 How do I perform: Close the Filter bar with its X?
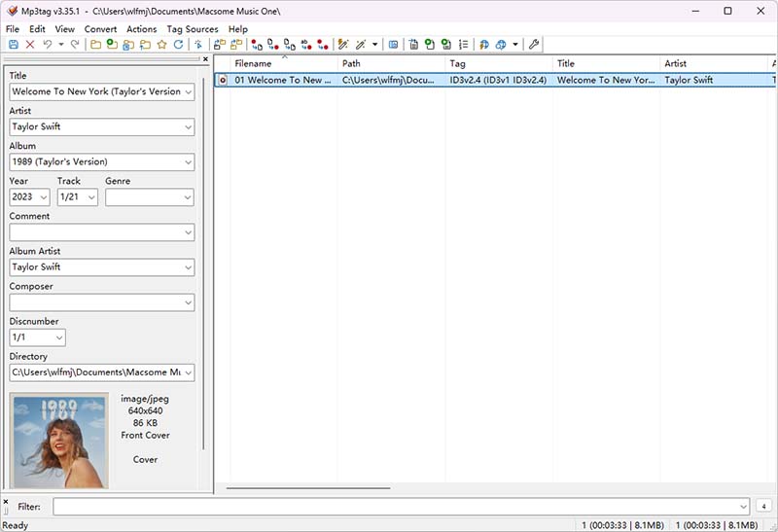pos(6,502)
